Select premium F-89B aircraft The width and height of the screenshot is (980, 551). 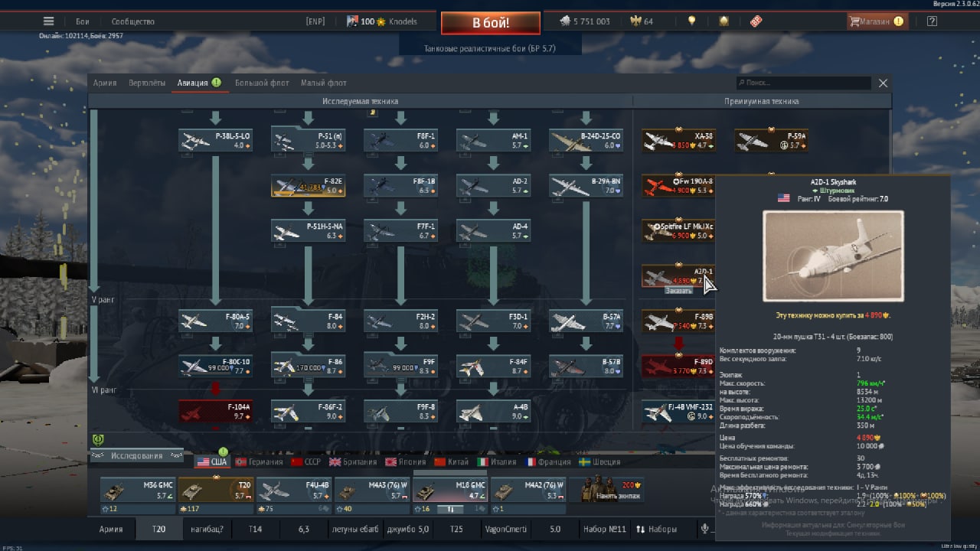click(x=678, y=321)
